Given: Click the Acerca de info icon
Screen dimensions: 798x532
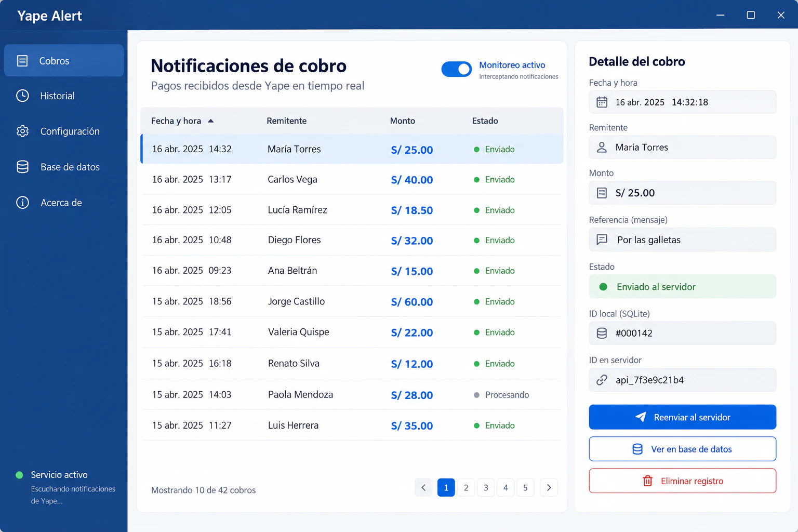Looking at the screenshot, I should pos(22,203).
